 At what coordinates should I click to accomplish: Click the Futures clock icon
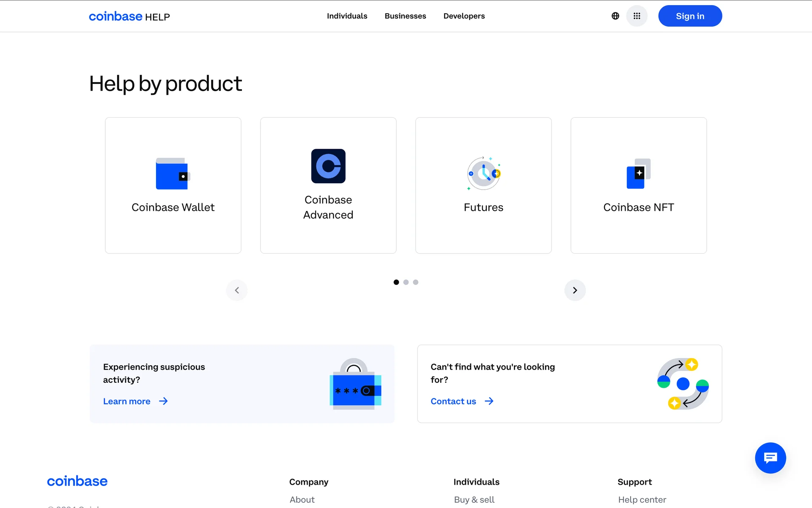tap(483, 174)
